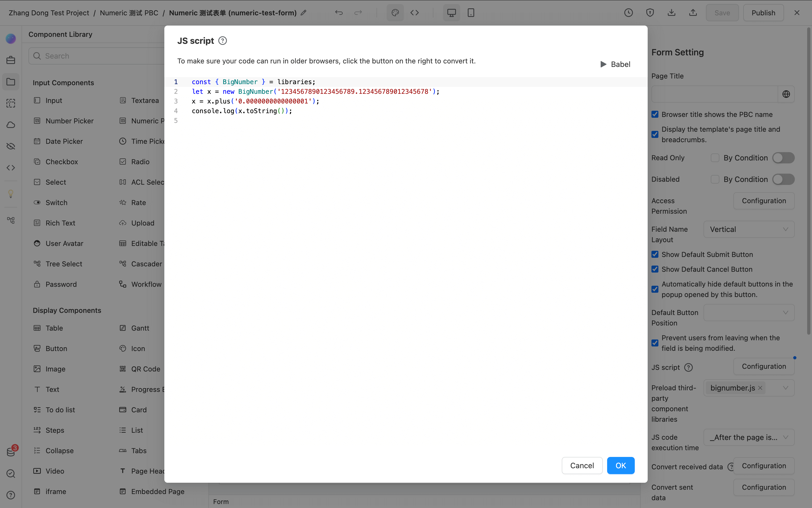Select the Rich Text component
Screen dimensions: 812x508
pos(54,223)
